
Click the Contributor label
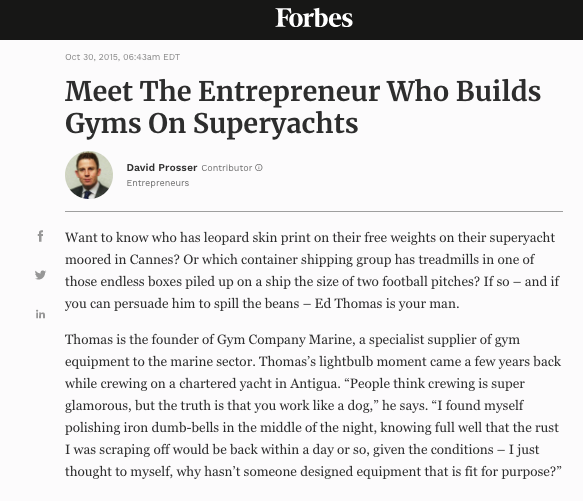pyautogui.click(x=227, y=168)
